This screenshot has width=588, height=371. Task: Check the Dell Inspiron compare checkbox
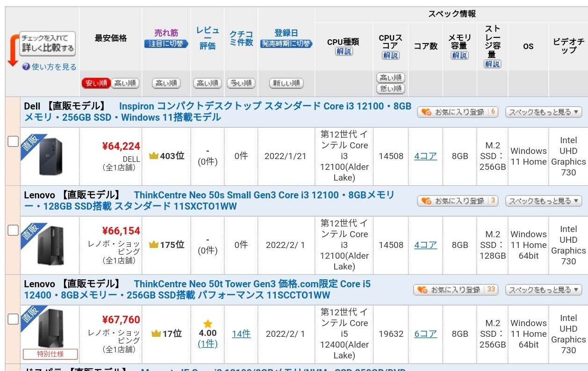13,141
